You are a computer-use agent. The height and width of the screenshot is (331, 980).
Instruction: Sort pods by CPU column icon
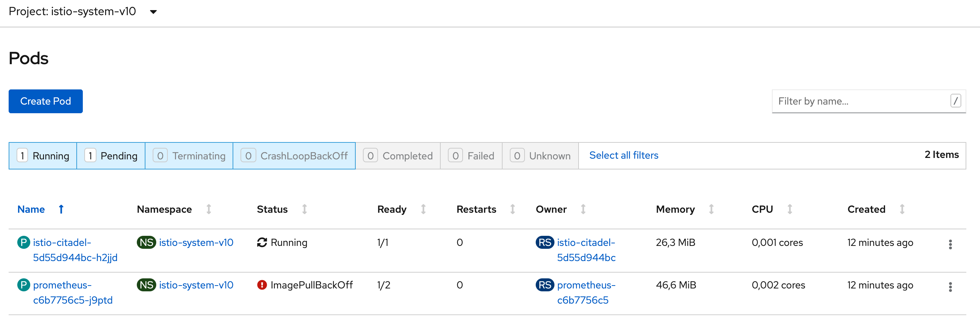pos(790,209)
